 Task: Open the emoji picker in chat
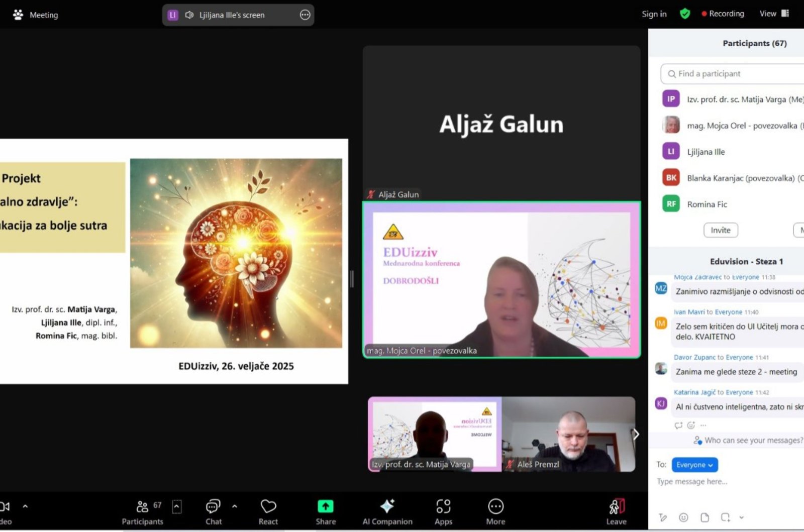point(683,517)
